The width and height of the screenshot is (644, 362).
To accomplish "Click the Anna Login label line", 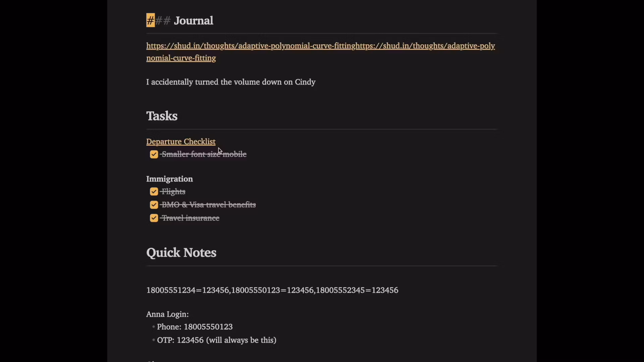I will (x=167, y=314).
